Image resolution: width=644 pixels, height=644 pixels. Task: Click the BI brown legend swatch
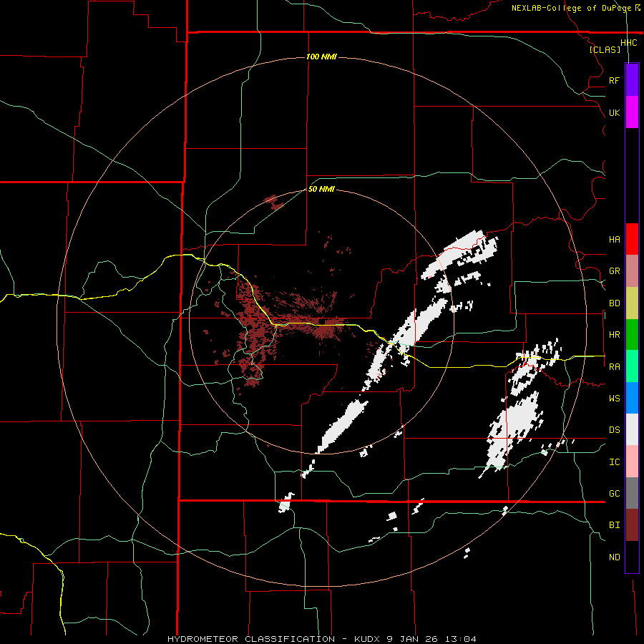632,525
